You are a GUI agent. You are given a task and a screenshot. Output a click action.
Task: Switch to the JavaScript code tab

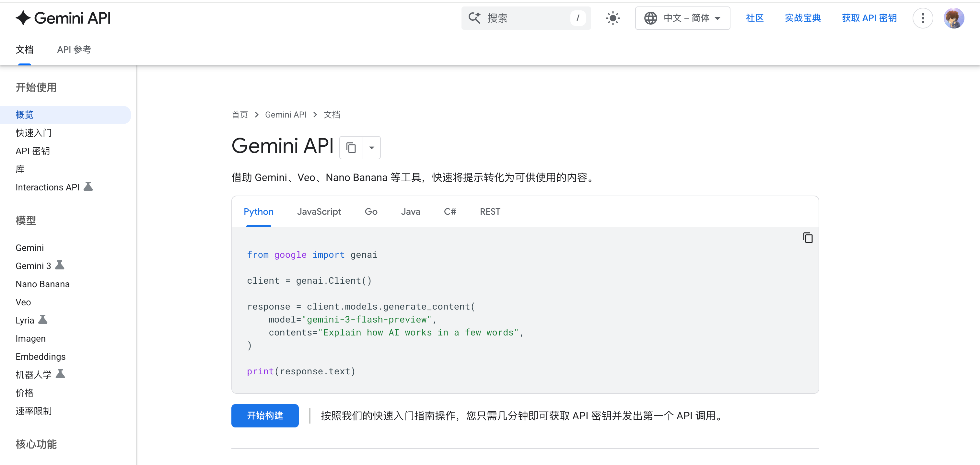319,211
